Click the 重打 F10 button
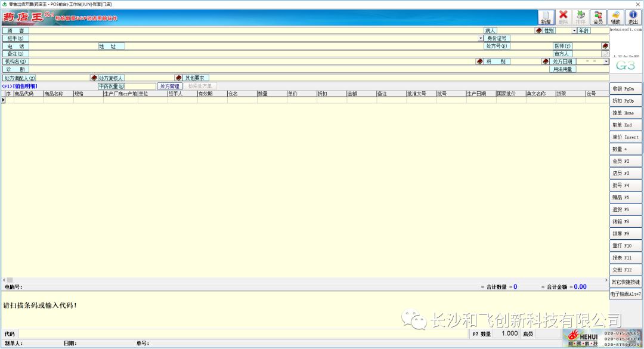Screen dimensions: 644x349 pos(626,246)
